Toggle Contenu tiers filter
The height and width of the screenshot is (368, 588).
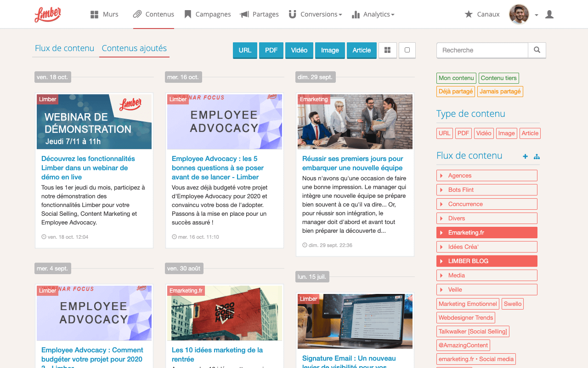tap(499, 78)
